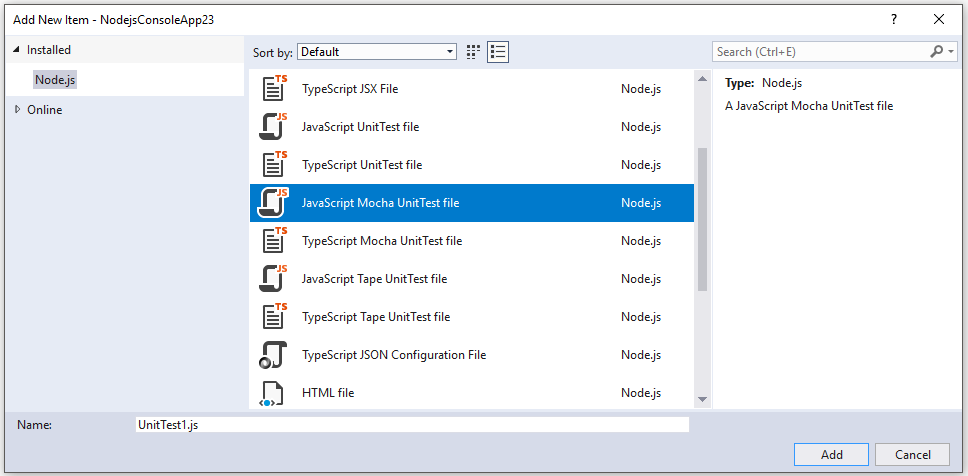This screenshot has width=968, height=476.
Task: Click the TypeScript Mocha UnitTest file icon
Action: click(x=274, y=241)
